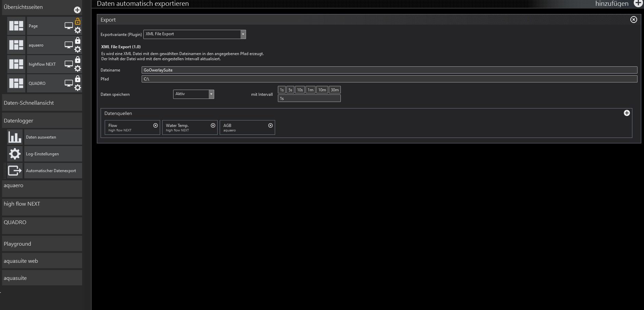Open settings gear for QUADRO overview
644x310 pixels.
[78, 88]
